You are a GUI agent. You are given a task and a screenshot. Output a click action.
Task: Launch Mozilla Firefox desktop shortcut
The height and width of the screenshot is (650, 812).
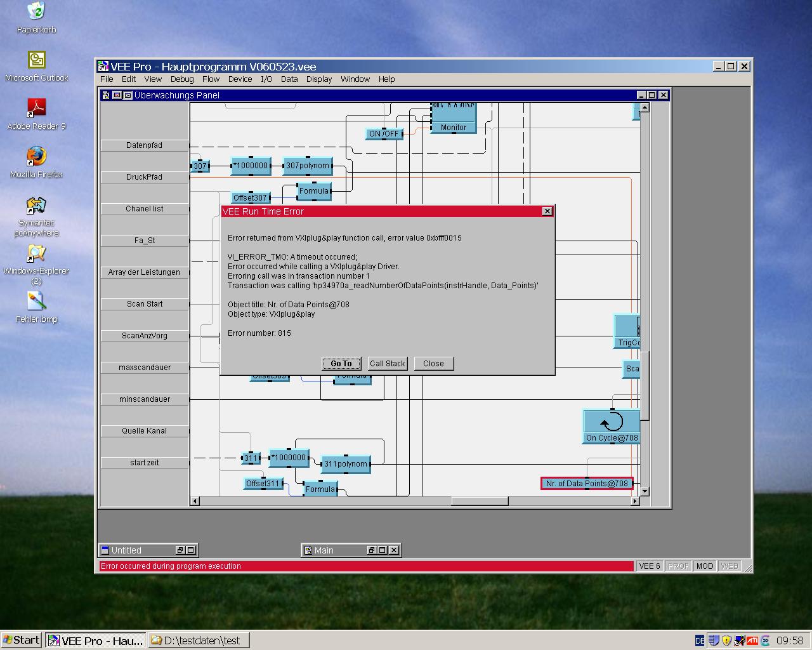coord(37,157)
